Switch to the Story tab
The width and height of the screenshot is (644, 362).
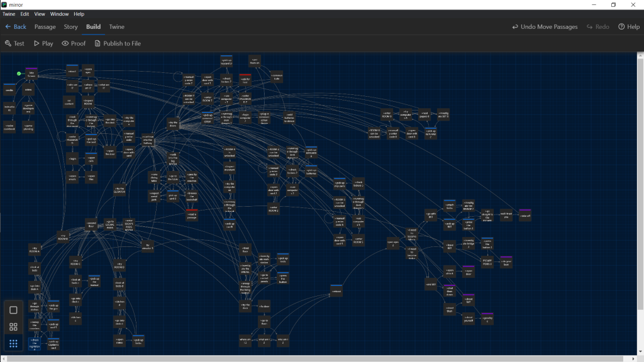[70, 27]
